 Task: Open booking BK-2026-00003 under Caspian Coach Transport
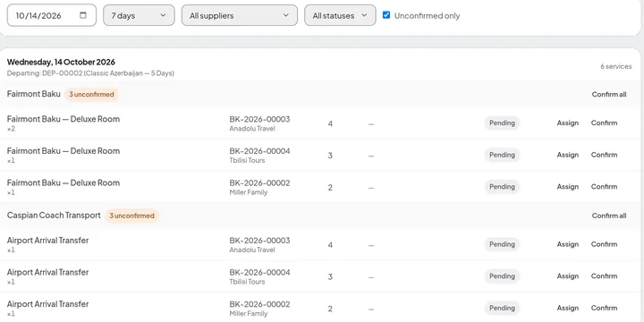(259, 241)
